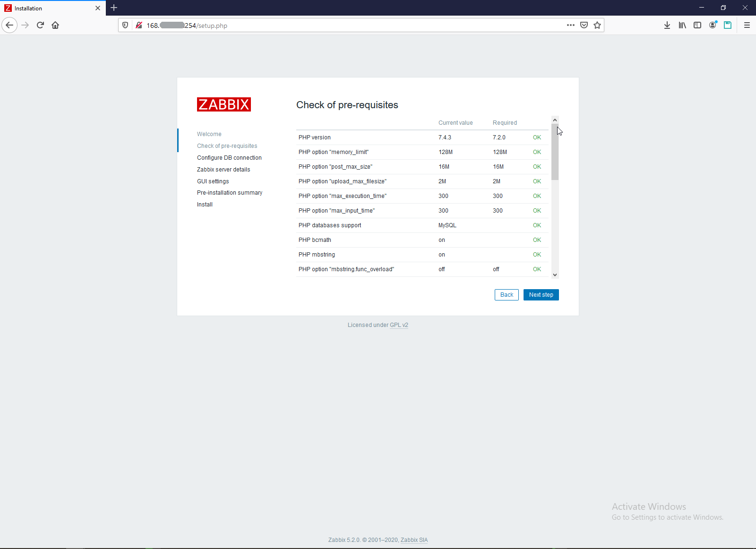
Task: Minimize the Firefox window
Action: 702,8
